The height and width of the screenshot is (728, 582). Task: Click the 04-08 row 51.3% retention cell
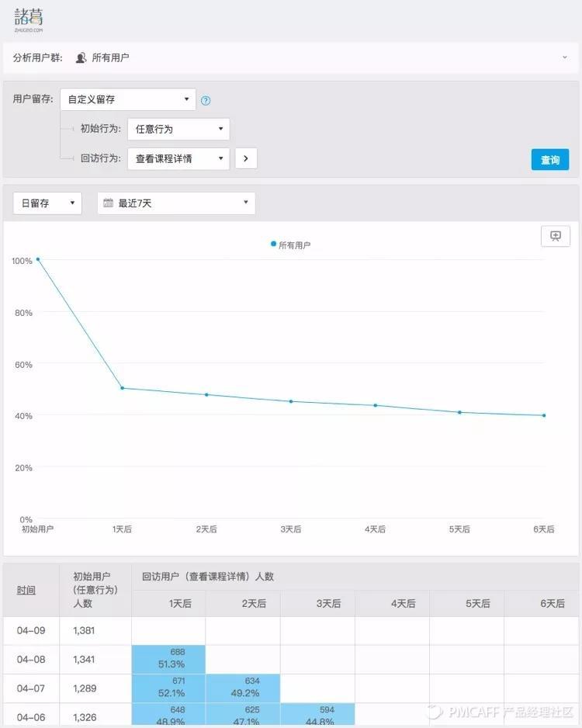pos(168,659)
